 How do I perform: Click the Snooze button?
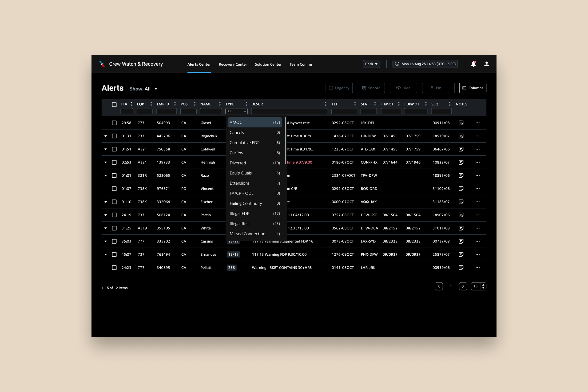(371, 88)
